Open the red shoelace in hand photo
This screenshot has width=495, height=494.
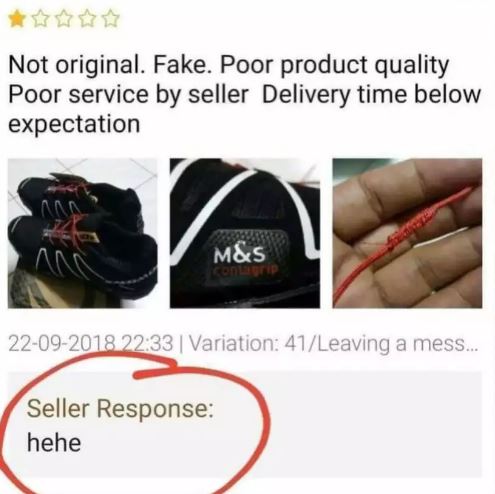point(407,233)
